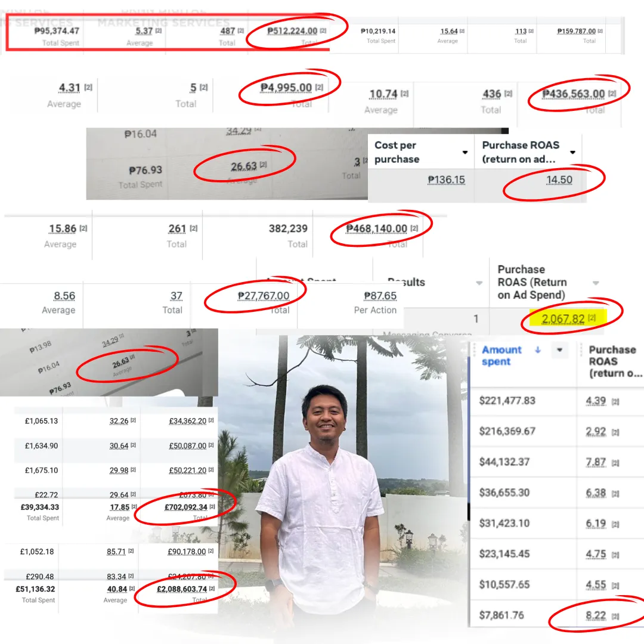Viewport: 644px width, 644px height.
Task: Click footnote marker beside 15.86 average
Action: pyautogui.click(x=83, y=228)
